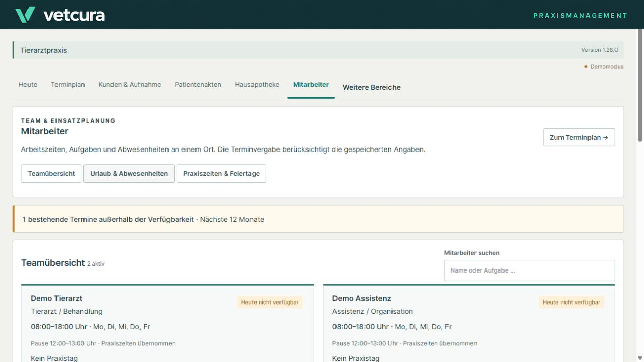Click the TEAM & EINSATZPLANUNG heading label
644x362 pixels.
coord(68,120)
